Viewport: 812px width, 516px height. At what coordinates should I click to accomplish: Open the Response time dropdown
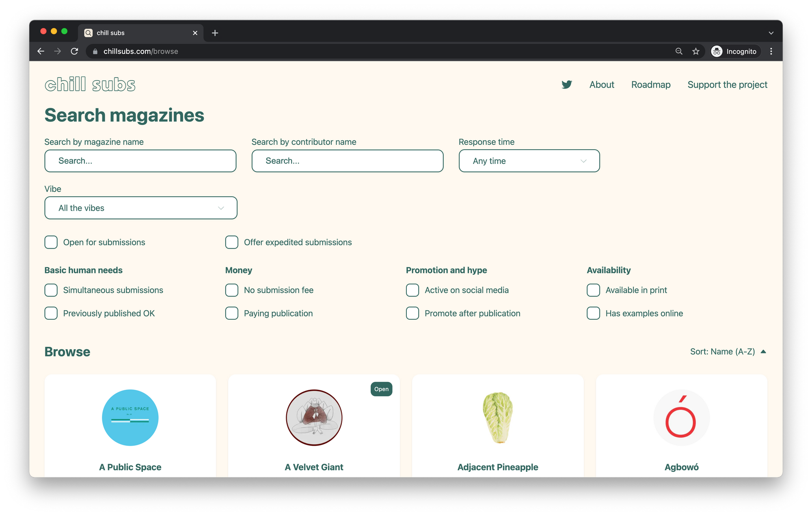point(529,161)
